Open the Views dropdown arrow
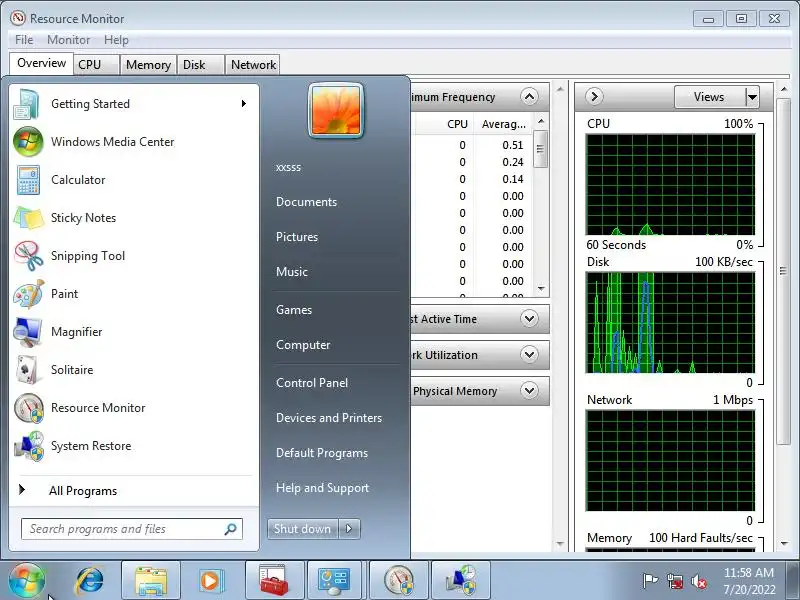 pyautogui.click(x=752, y=96)
